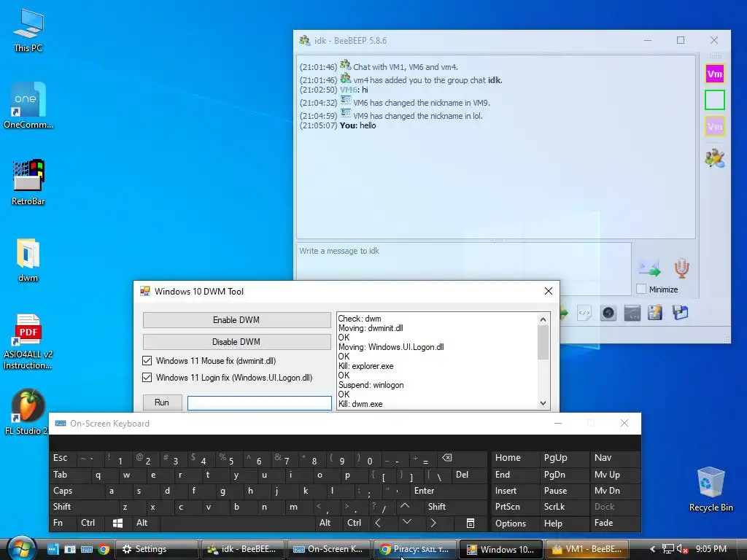The image size is (747, 560).
Task: Open the RetroBar desktop icon
Action: (x=28, y=182)
